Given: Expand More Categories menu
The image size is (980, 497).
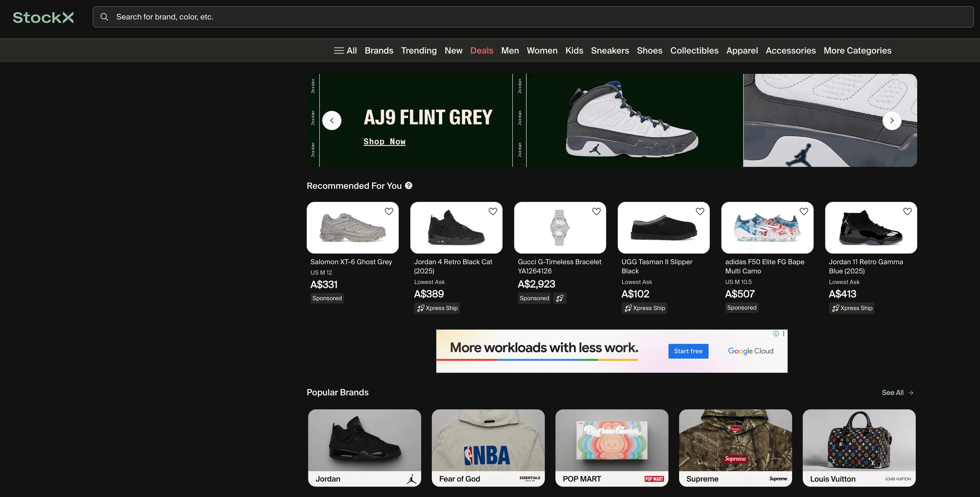Looking at the screenshot, I should [x=857, y=51].
